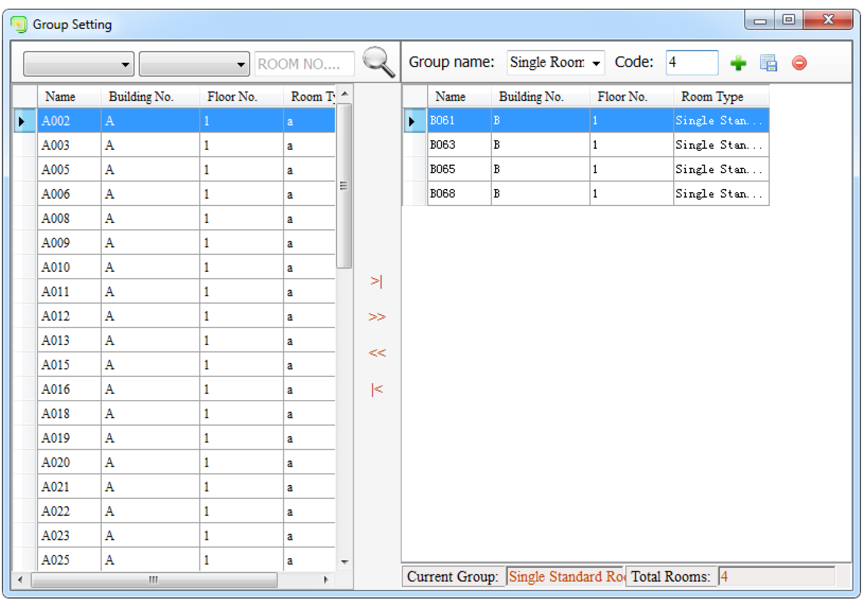This screenshot has height=602, width=868.
Task: Click the Code input field
Action: (691, 62)
